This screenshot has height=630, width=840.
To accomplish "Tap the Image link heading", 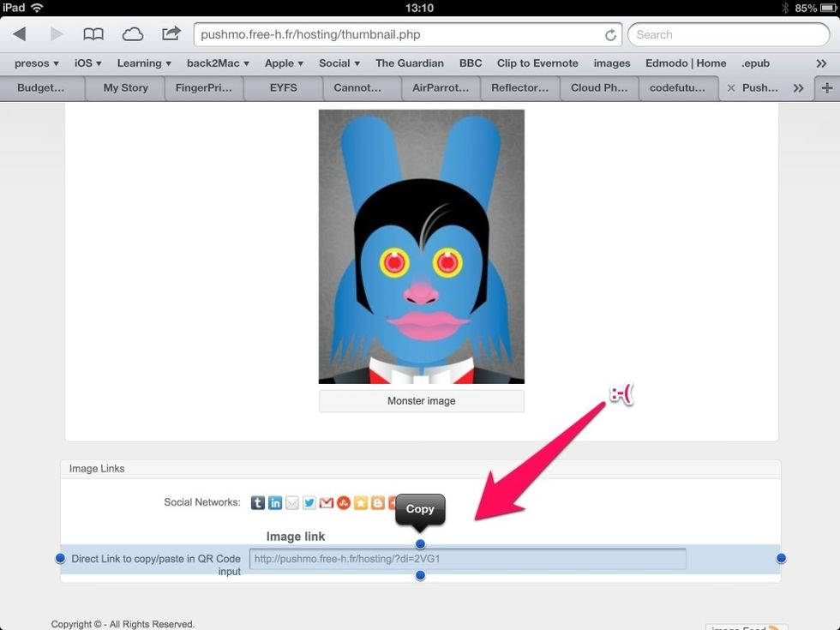I will [x=296, y=537].
